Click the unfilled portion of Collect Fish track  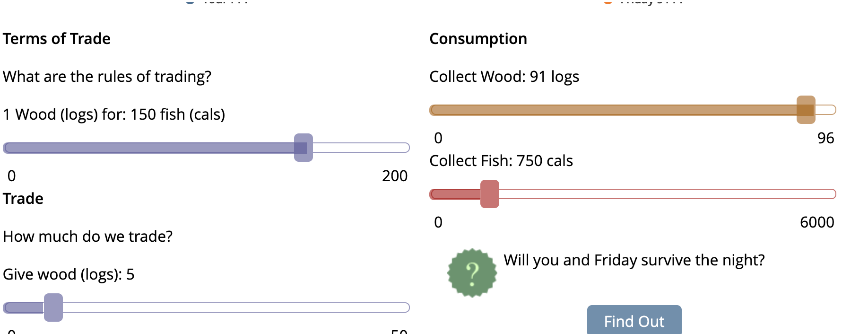click(x=668, y=194)
